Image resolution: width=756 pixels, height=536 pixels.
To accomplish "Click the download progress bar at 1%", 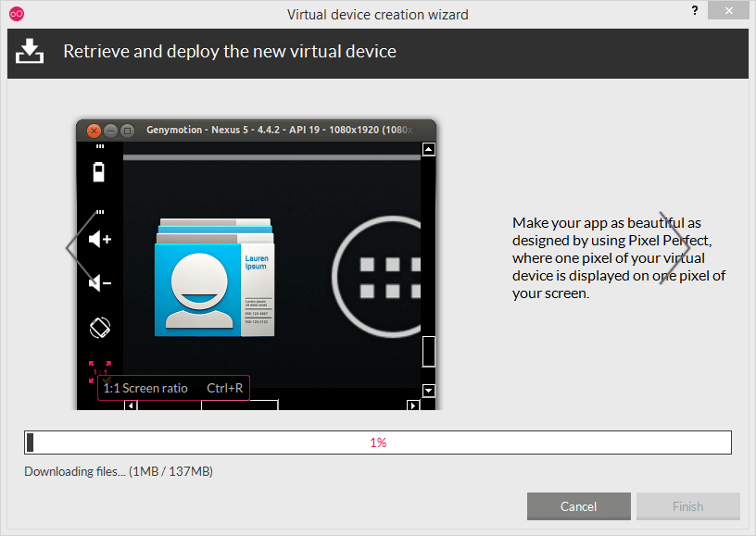I will click(378, 443).
